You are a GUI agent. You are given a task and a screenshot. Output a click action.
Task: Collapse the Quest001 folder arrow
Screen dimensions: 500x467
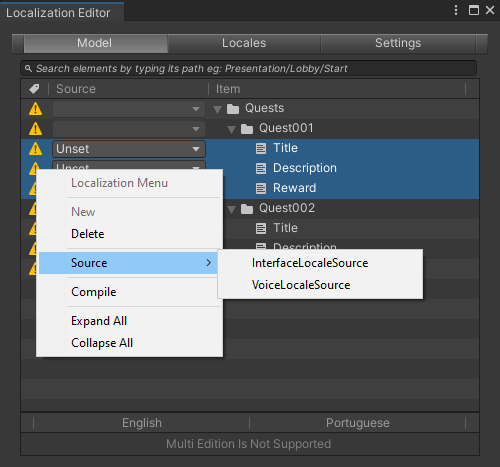pos(231,129)
